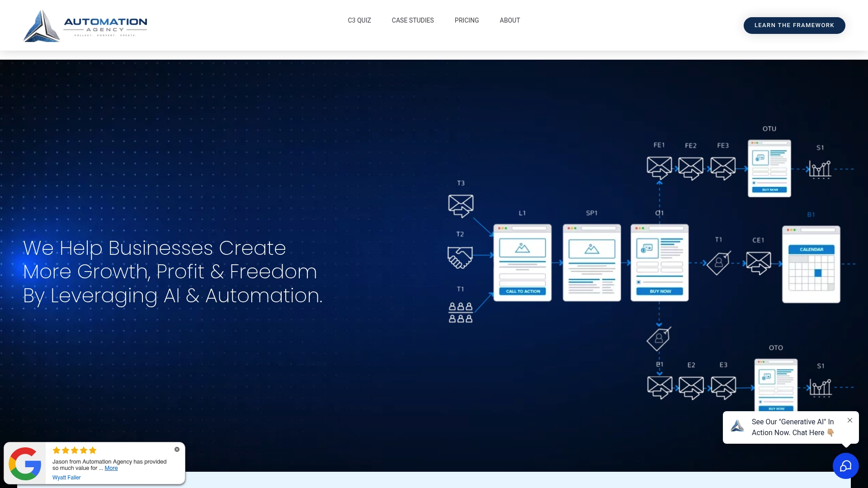Click the B1 calendar thumbnail

pyautogui.click(x=811, y=264)
